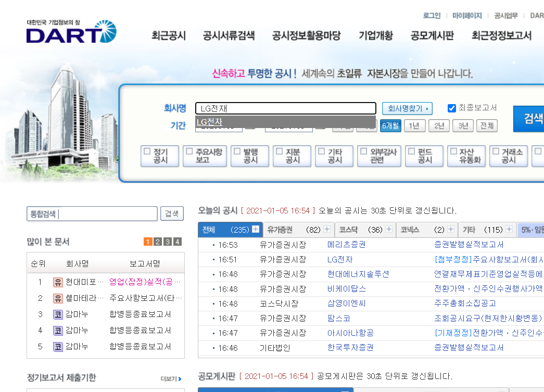Image resolution: width=544 pixels, height=392 pixels.
Task: Open the 공모게시판 menu
Action: coord(432,35)
